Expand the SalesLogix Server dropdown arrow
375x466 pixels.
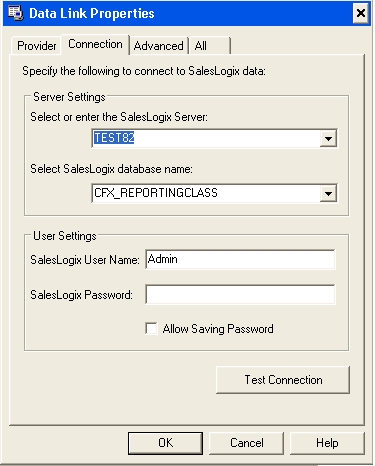(328, 138)
